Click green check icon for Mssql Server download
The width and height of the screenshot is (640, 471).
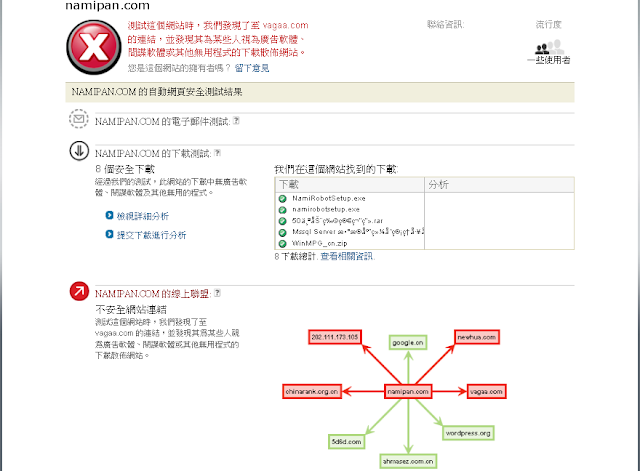282,232
